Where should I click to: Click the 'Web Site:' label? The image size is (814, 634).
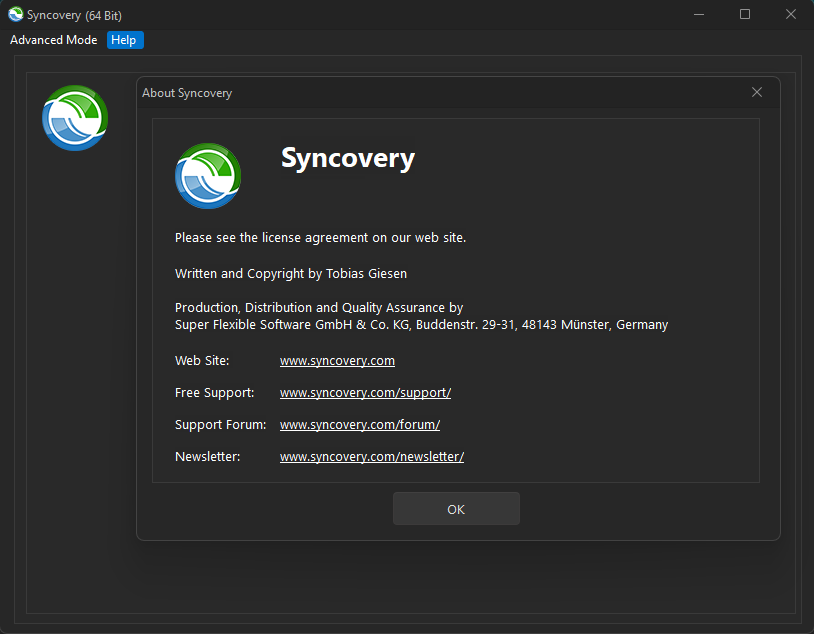(202, 360)
